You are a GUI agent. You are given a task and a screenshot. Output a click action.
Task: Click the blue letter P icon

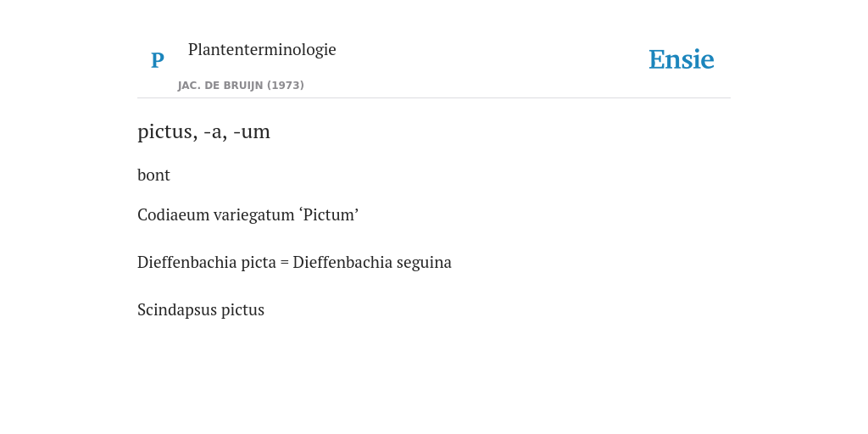157,60
